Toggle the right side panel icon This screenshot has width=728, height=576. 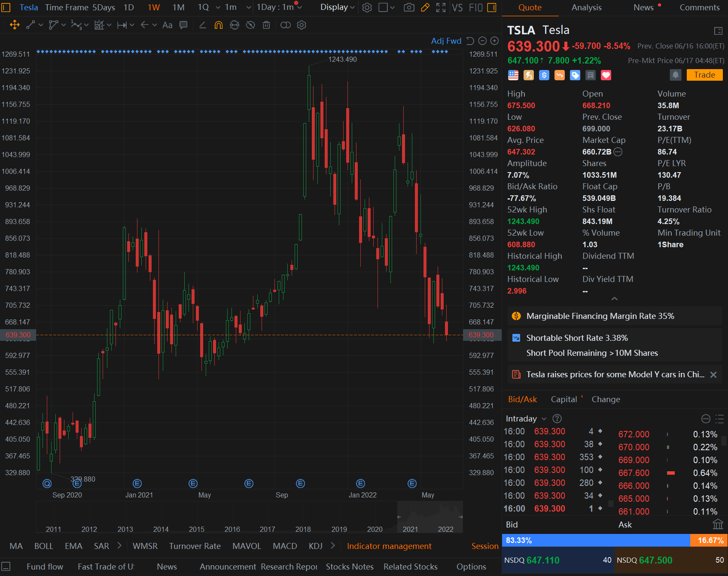tap(492, 7)
